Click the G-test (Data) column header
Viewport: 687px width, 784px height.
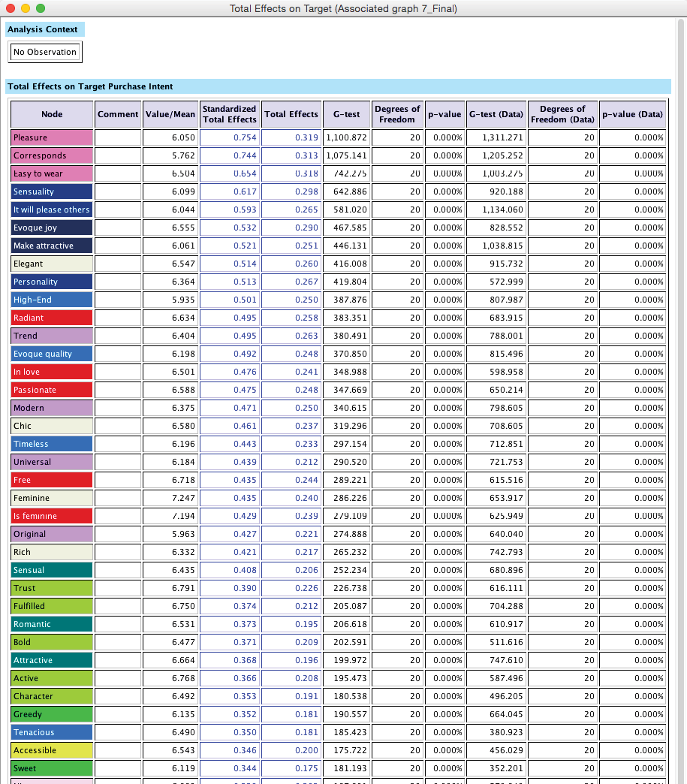pyautogui.click(x=496, y=114)
